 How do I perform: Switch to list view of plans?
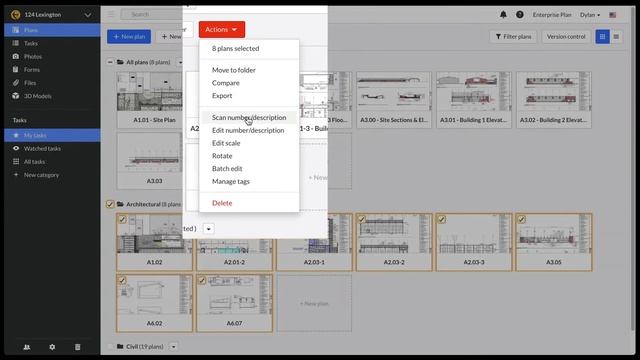point(616,37)
